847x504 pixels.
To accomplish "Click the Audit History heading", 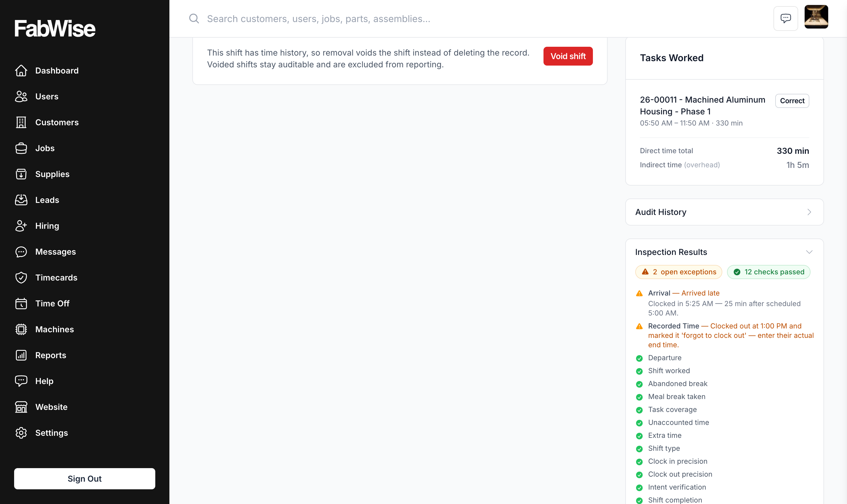I will click(661, 212).
